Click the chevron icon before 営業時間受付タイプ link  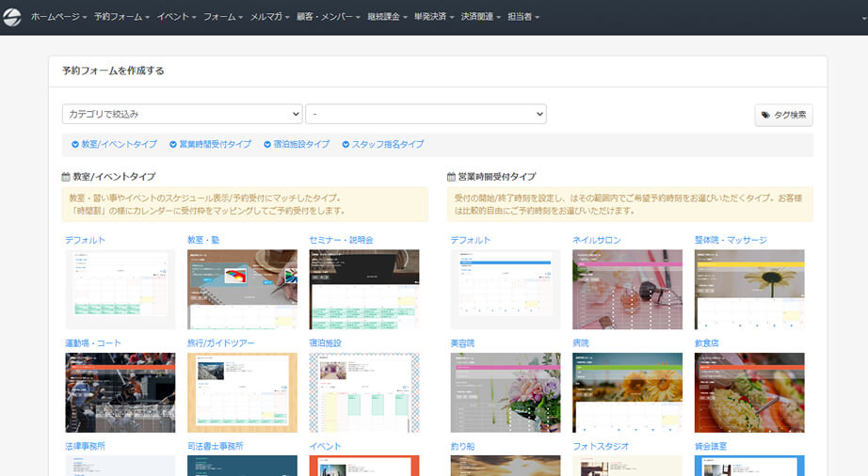point(173,144)
